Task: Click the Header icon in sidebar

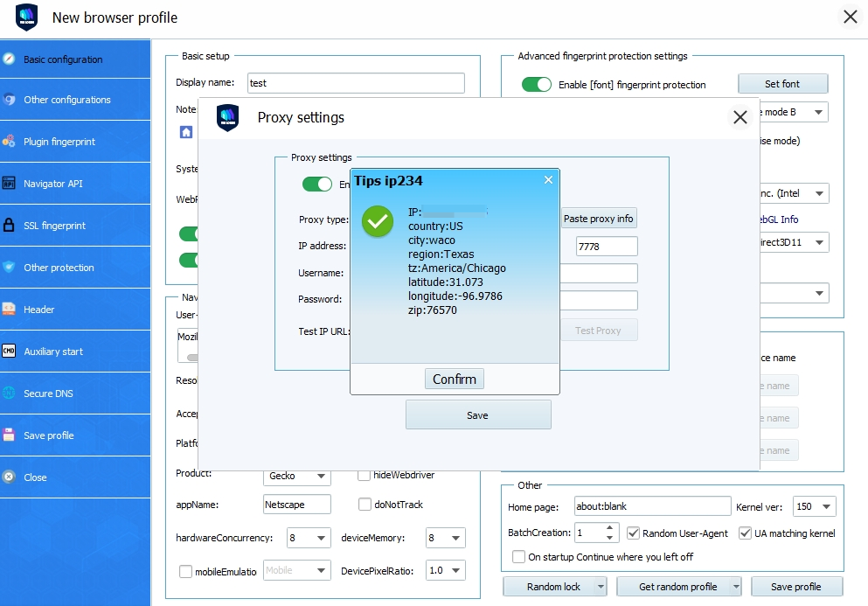Action: [8, 309]
